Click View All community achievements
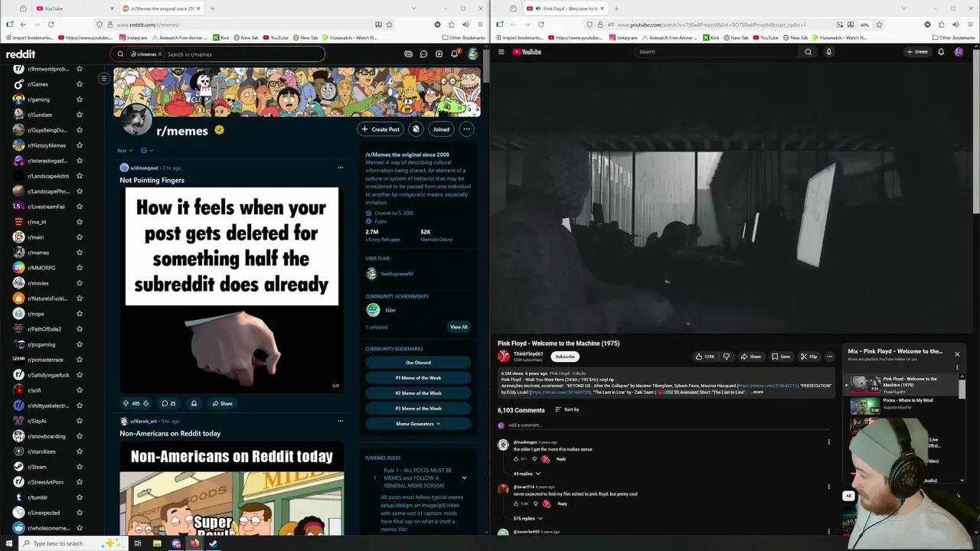The width and height of the screenshot is (980, 551). click(x=459, y=327)
